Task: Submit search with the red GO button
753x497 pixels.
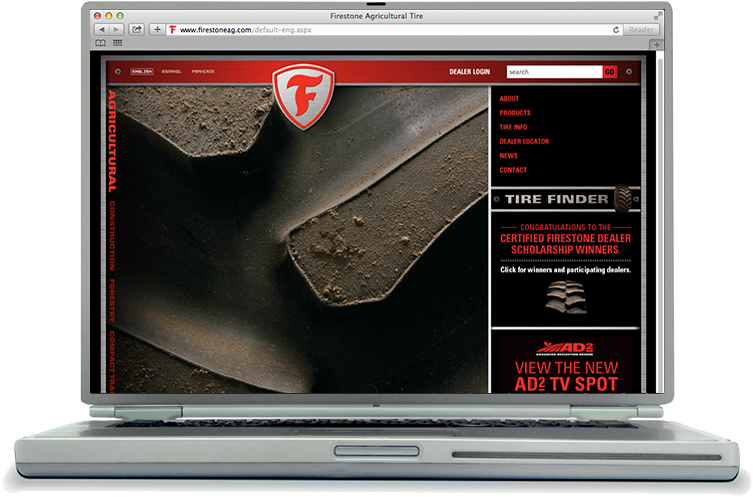Action: pos(609,72)
